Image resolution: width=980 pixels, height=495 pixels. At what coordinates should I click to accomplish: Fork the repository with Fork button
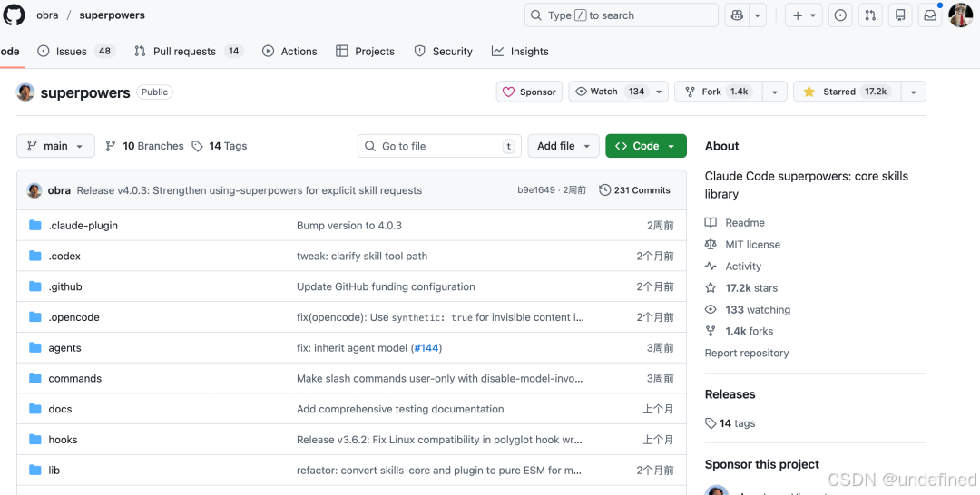(x=719, y=92)
